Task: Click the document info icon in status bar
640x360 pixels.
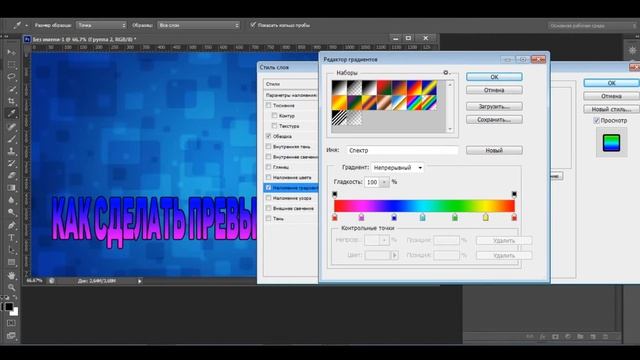Action: point(51,281)
